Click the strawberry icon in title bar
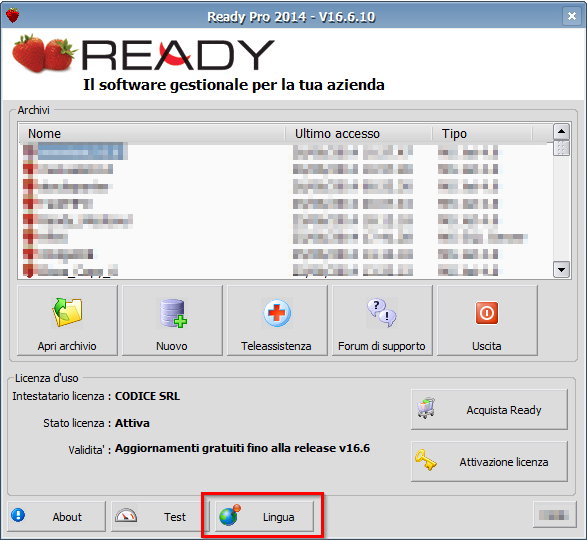 pyautogui.click(x=12, y=16)
